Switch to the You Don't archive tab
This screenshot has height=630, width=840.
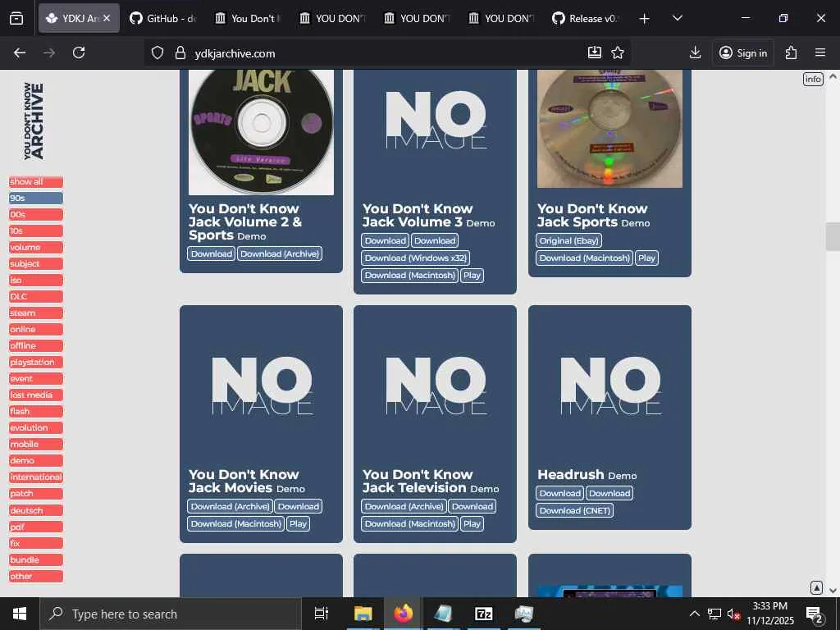coord(248,18)
